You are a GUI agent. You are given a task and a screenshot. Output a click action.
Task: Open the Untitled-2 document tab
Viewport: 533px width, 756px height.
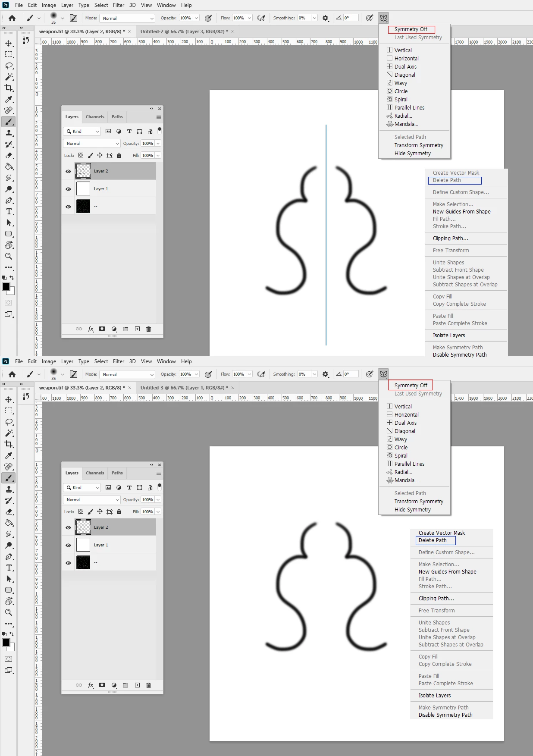click(188, 31)
